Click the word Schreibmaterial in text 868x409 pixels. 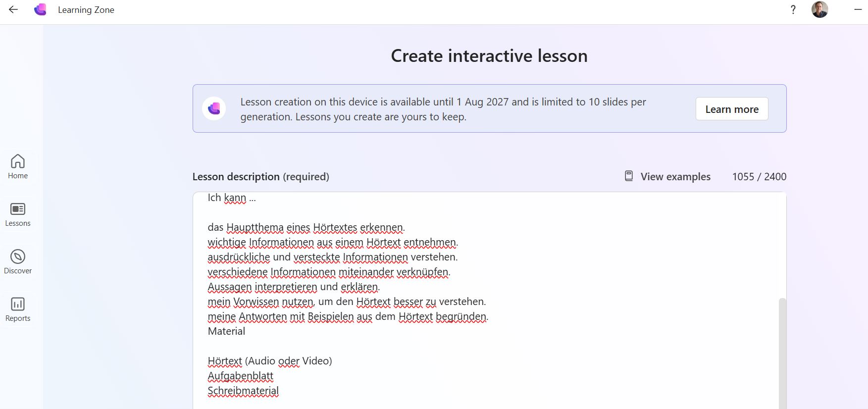click(x=243, y=391)
